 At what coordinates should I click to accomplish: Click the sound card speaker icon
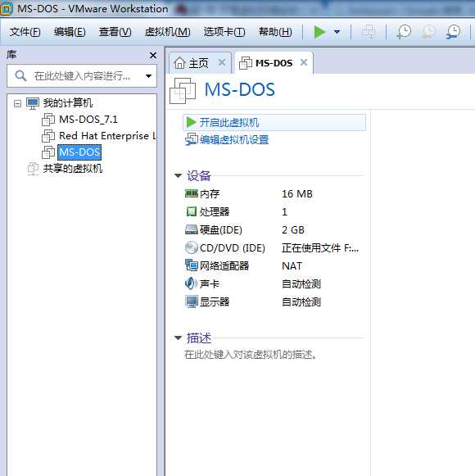click(x=191, y=283)
